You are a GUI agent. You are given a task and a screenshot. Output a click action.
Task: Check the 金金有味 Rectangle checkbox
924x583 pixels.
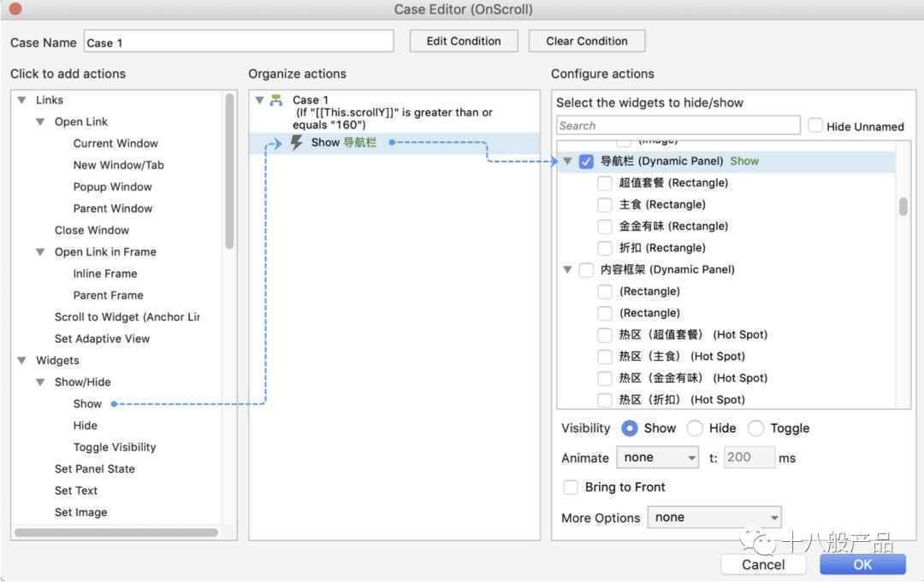pos(605,227)
